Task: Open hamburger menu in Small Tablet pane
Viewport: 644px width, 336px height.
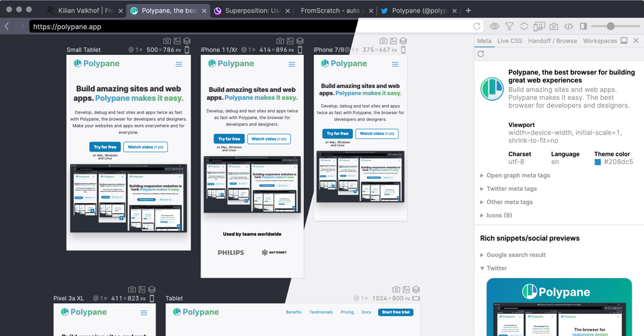Action: tap(179, 64)
